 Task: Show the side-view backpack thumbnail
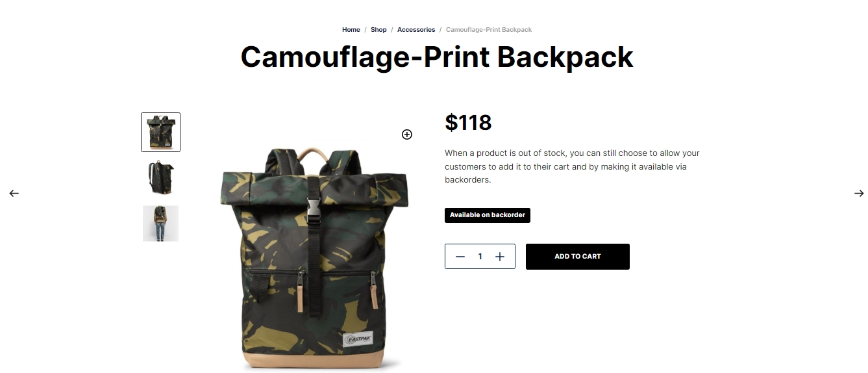coord(160,178)
